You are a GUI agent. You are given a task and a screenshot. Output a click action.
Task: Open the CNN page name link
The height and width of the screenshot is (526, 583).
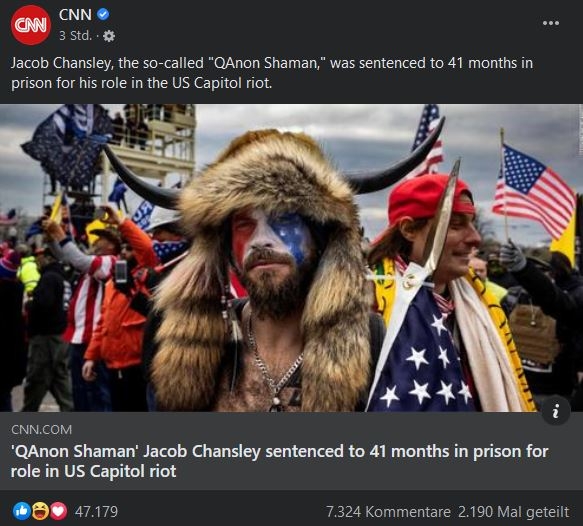(x=75, y=15)
